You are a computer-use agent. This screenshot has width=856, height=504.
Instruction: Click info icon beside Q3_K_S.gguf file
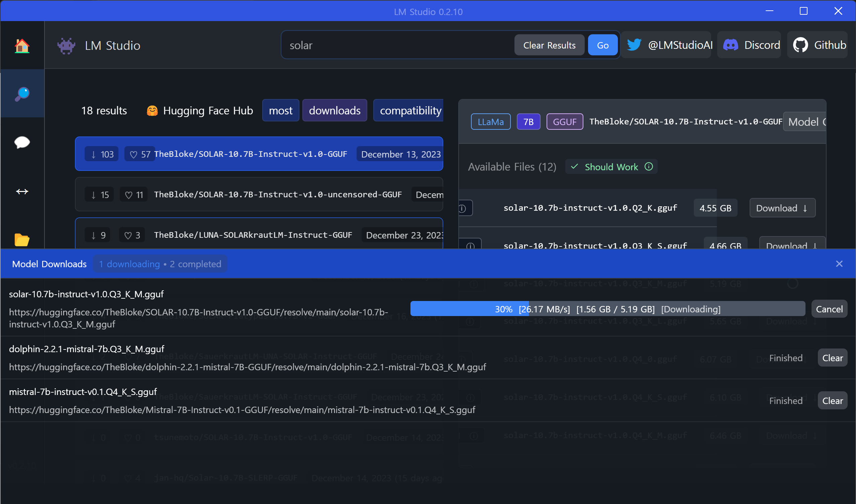(x=470, y=245)
